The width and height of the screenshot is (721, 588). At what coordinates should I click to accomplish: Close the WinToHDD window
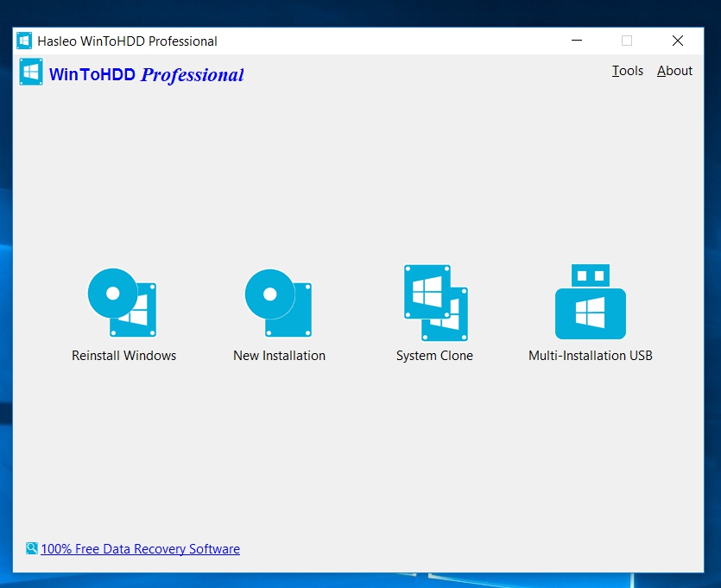click(678, 41)
